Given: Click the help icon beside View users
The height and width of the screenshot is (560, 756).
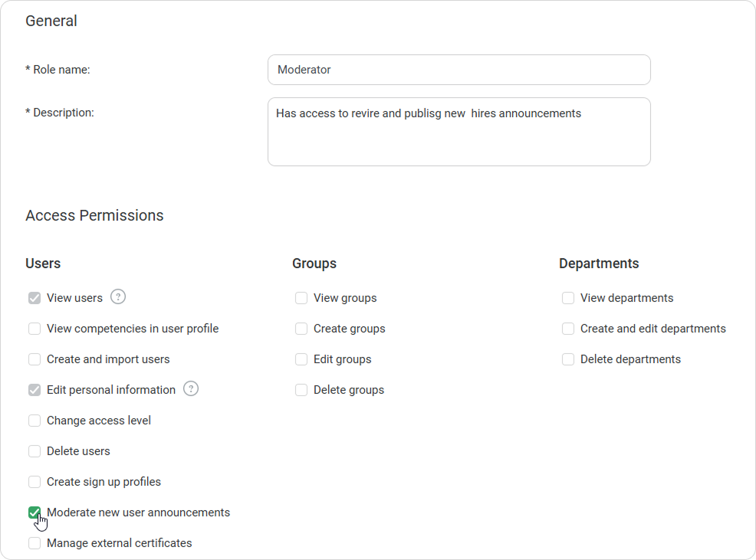Looking at the screenshot, I should point(118,297).
